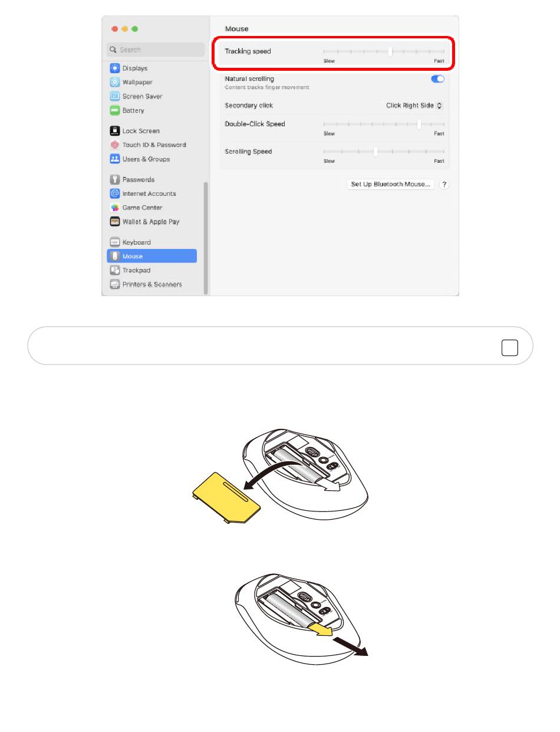This screenshot has width=560, height=732.
Task: Open Printers & Scanners settings
Action: (151, 284)
